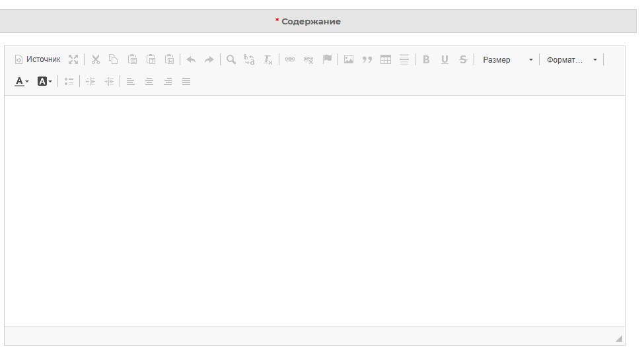Toggle strikethrough formatting
Viewport: 644px width, 347px height.
click(463, 59)
